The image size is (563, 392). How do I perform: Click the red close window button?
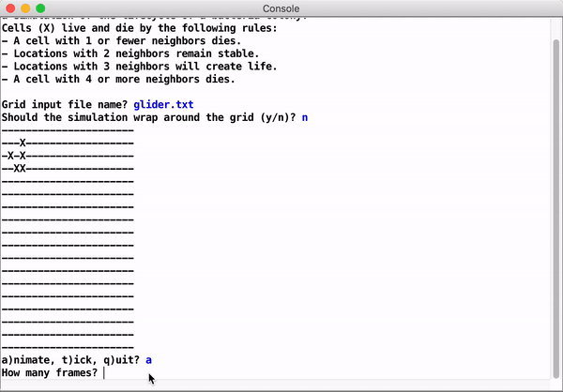pyautogui.click(x=10, y=8)
